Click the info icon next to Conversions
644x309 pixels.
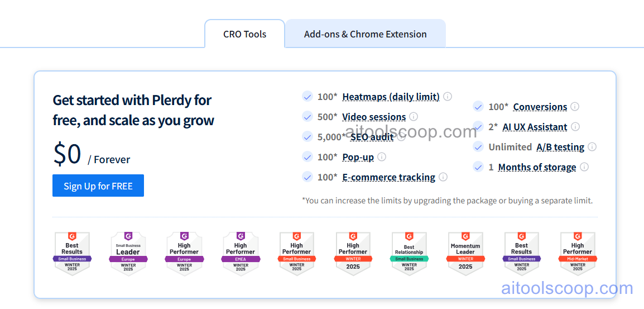coord(575,107)
